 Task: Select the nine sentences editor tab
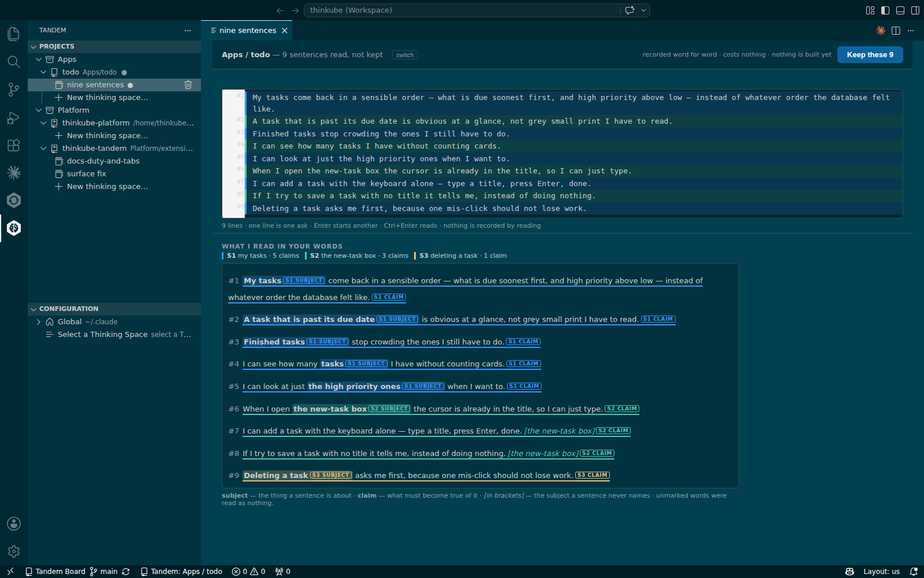(247, 31)
